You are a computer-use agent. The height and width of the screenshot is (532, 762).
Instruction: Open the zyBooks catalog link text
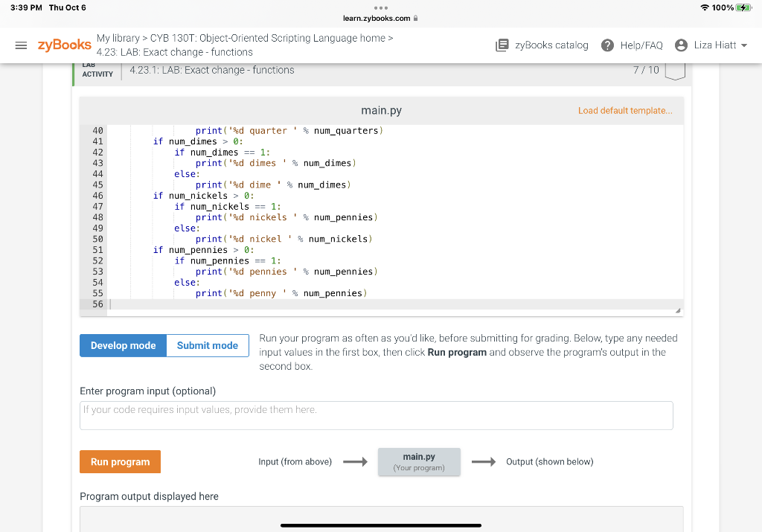(x=551, y=45)
